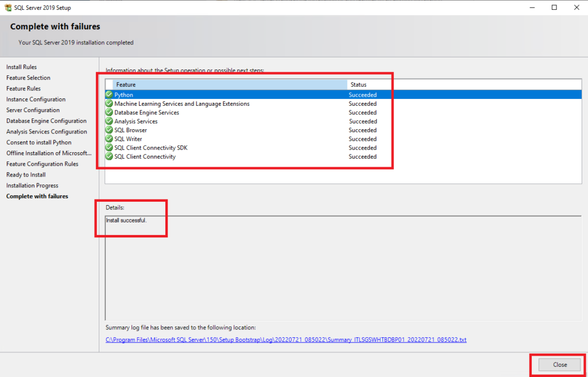
Task: Click Install Rules in the step list
Action: [x=21, y=67]
